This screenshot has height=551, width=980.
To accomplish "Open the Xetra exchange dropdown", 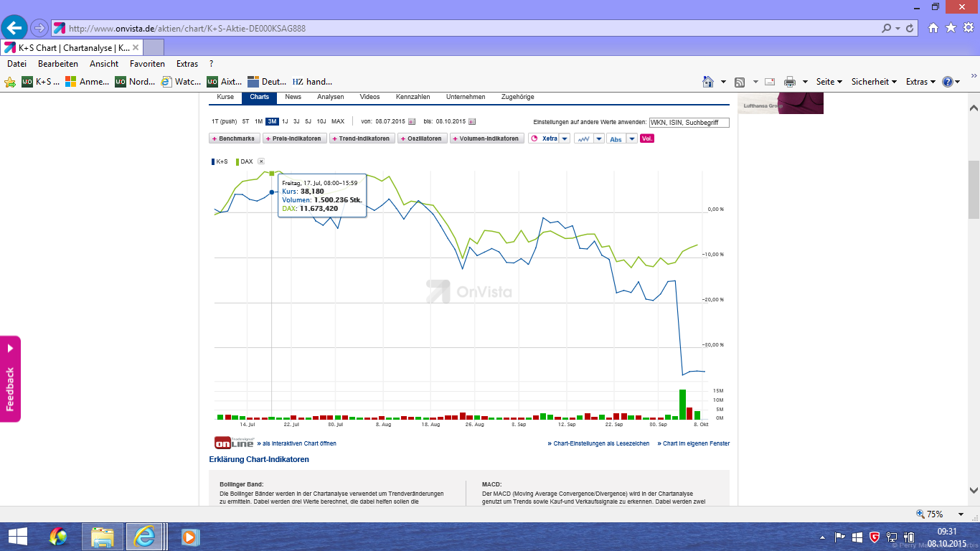I will tap(565, 138).
